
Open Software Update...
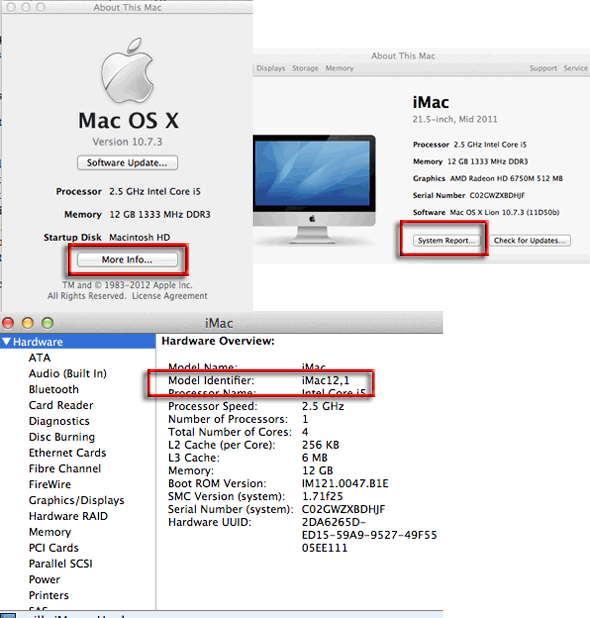pyautogui.click(x=127, y=163)
